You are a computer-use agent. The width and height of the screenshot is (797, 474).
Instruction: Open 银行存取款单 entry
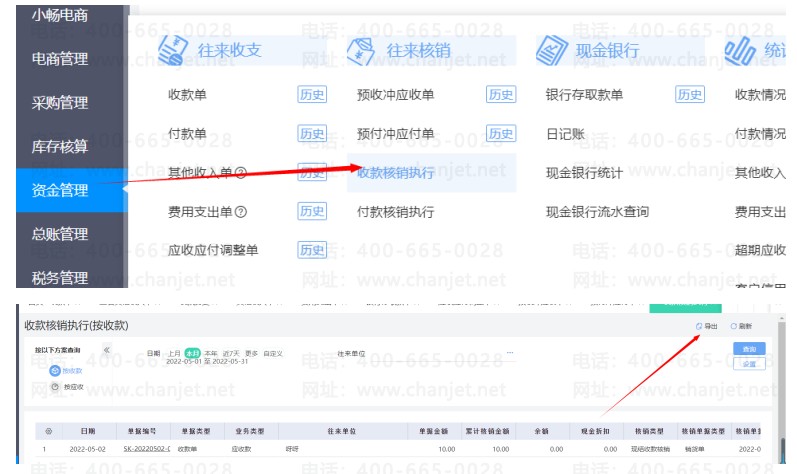coord(584,94)
